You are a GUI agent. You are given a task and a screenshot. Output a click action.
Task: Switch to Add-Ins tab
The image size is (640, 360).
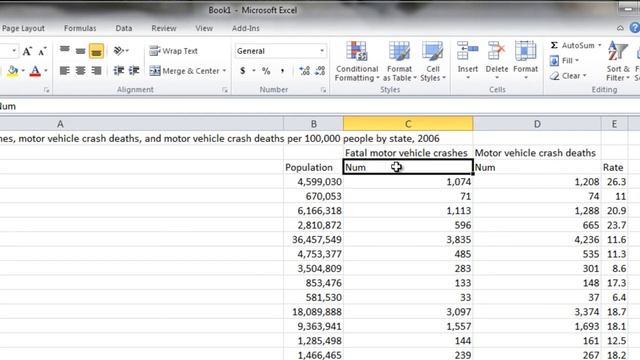[x=246, y=28]
